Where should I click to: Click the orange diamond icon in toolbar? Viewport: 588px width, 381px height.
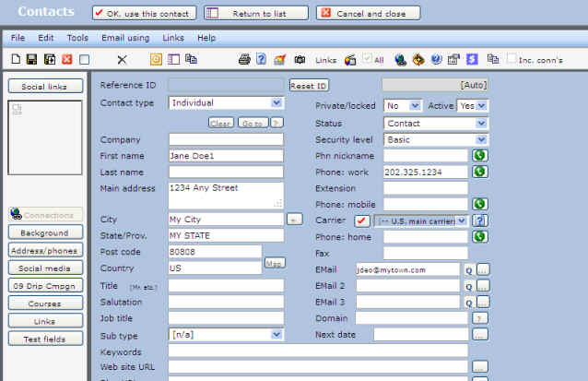tap(418, 59)
